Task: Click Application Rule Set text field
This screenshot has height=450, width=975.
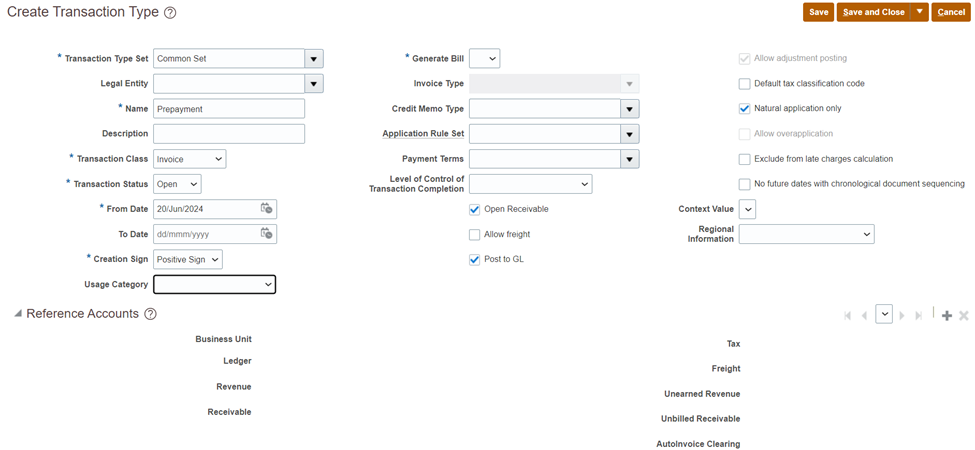Action: tap(545, 134)
